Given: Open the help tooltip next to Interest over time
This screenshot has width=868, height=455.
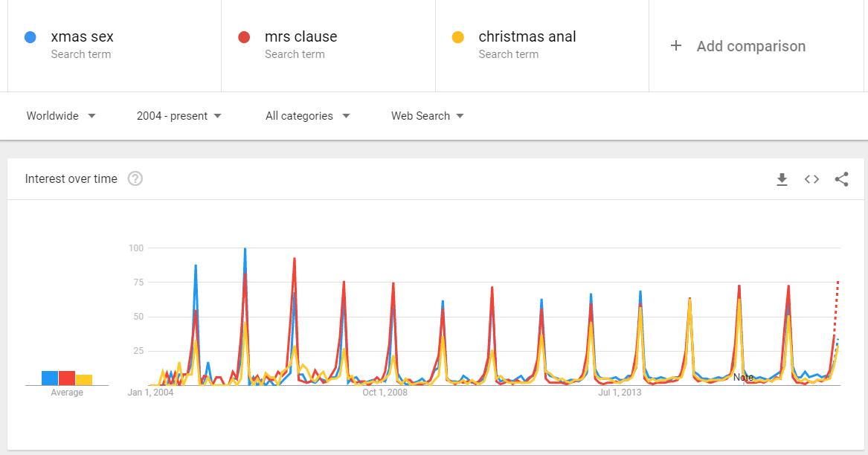Looking at the screenshot, I should click(135, 178).
